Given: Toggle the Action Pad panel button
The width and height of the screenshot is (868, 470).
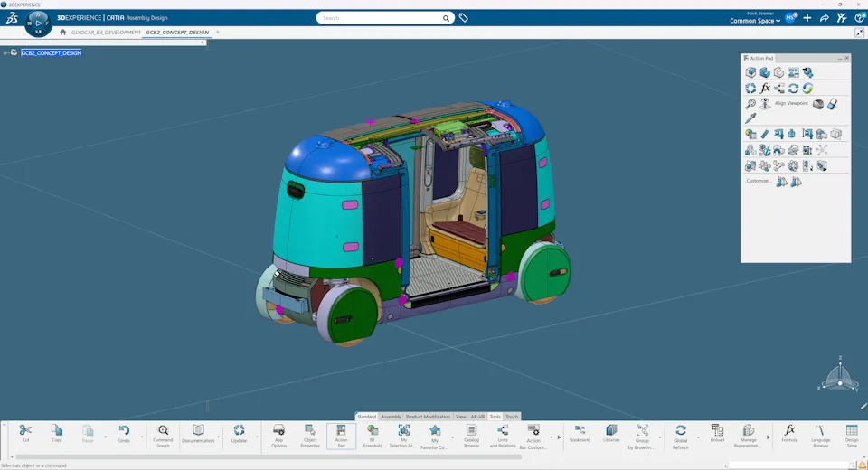Looking at the screenshot, I should point(341,434).
